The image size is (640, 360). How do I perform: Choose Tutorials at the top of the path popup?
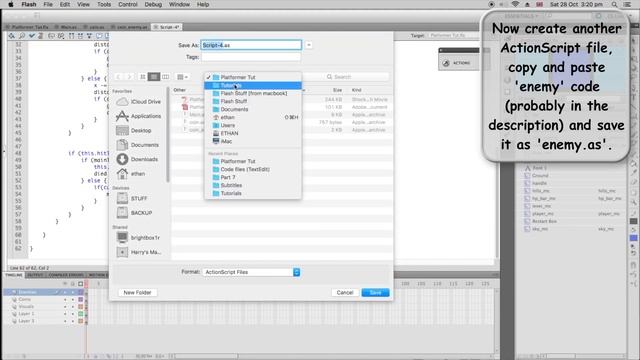pyautogui.click(x=253, y=85)
